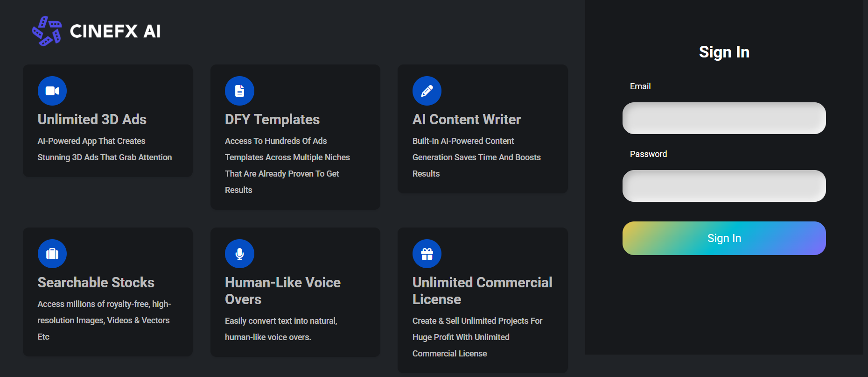Click the pencil icon for AI Content Writer
Screen dimensions: 868x377
pos(427,91)
